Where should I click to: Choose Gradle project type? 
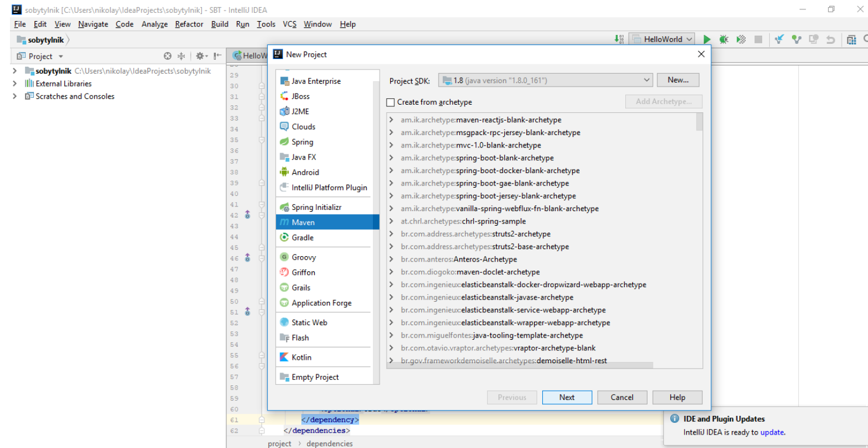coord(328,237)
